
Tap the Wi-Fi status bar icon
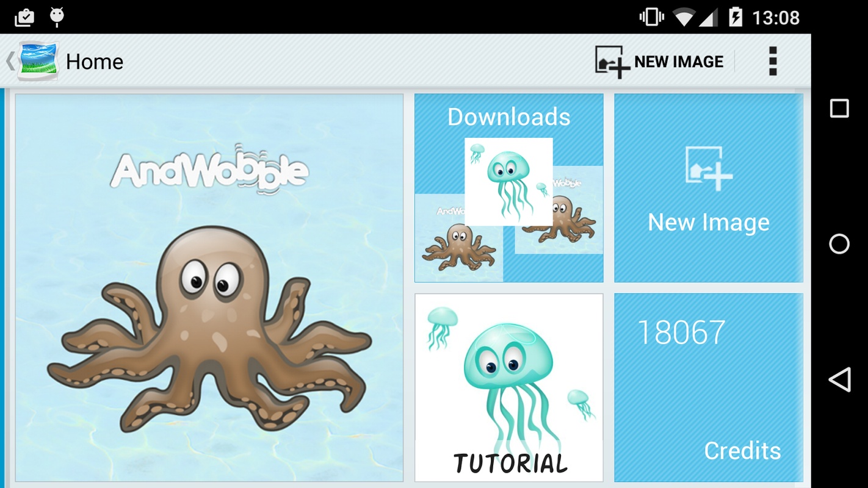click(683, 16)
